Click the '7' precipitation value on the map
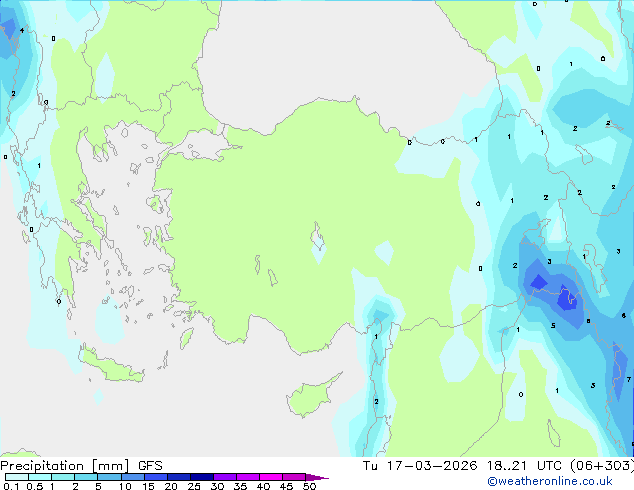Screen dimensions: 634x490 point(628,379)
